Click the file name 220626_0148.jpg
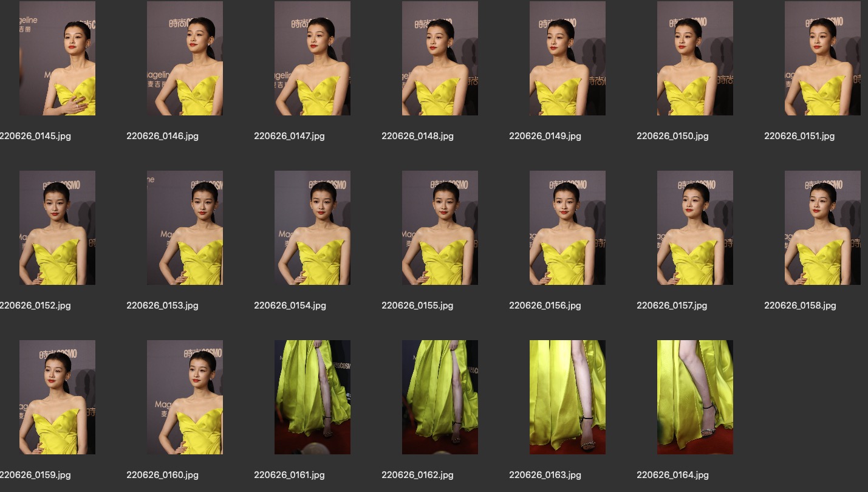The image size is (868, 492). [x=417, y=136]
